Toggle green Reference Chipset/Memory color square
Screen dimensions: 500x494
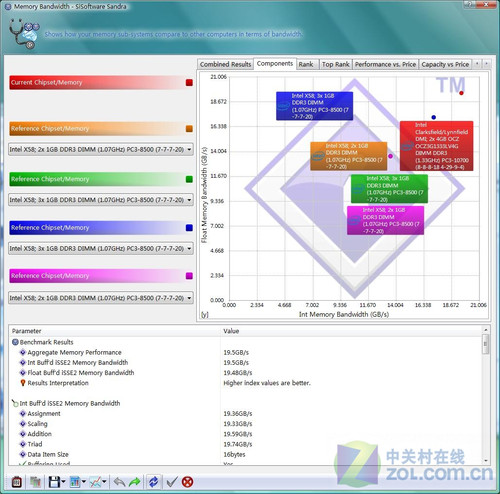click(189, 179)
